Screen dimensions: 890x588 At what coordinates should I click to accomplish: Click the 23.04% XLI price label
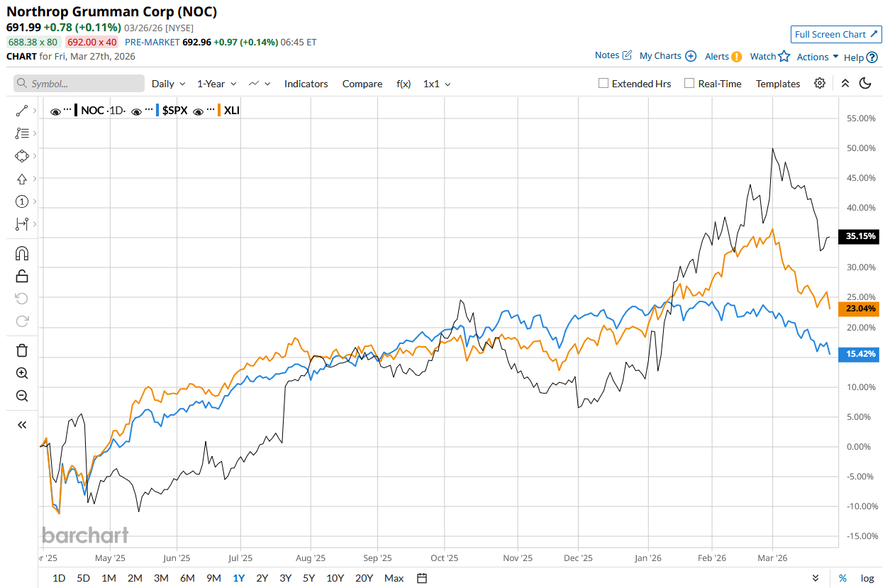tap(859, 309)
